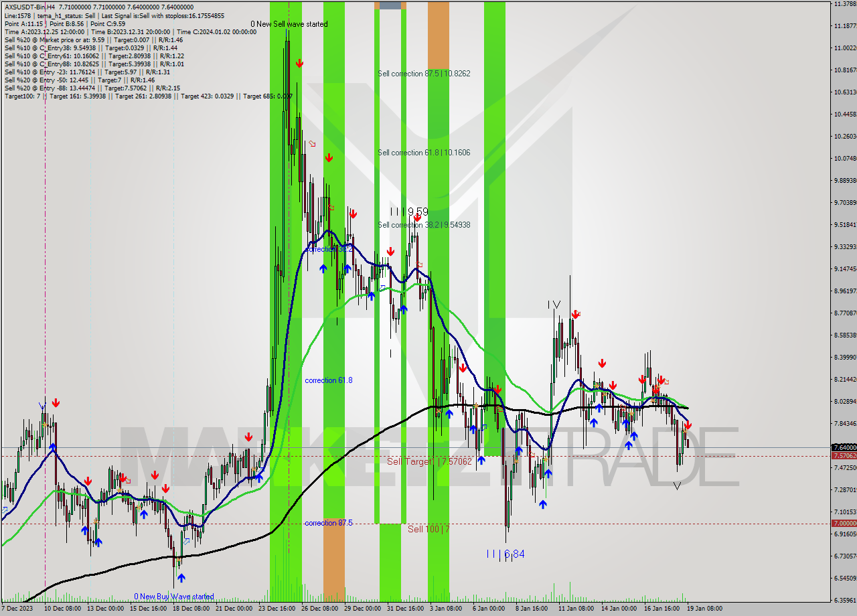Click the 'Time A:2023.12.25 12:00:00' line
Viewport: 857px width, 616px height.
131,31
